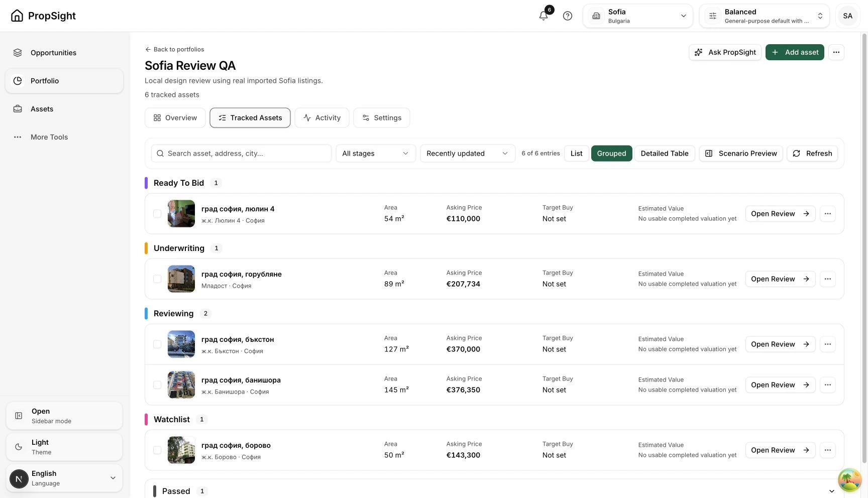Open row menu for борово asset
This screenshot has width=868, height=498.
click(827, 450)
